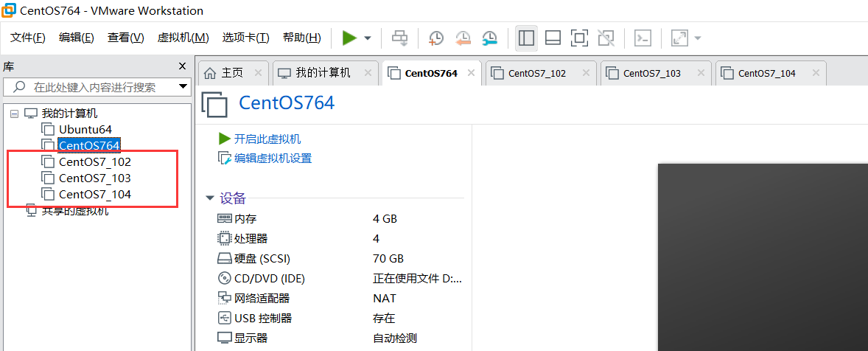The image size is (868, 351).
Task: Open the 虚拟机(M) menu
Action: (x=183, y=38)
